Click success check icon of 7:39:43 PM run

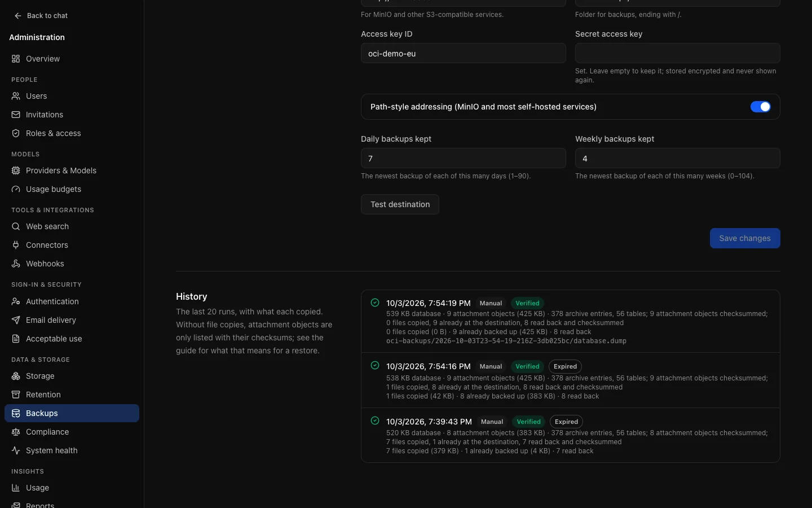pos(375,421)
